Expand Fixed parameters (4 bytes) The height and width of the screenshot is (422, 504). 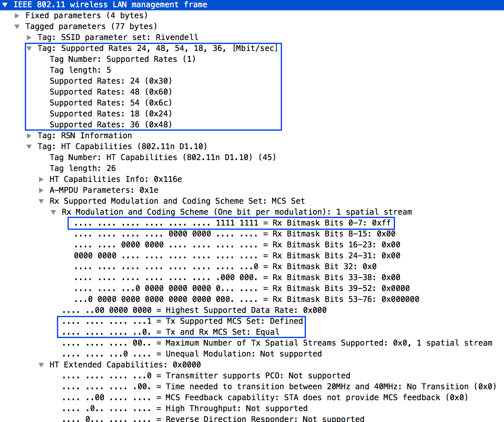click(x=17, y=16)
